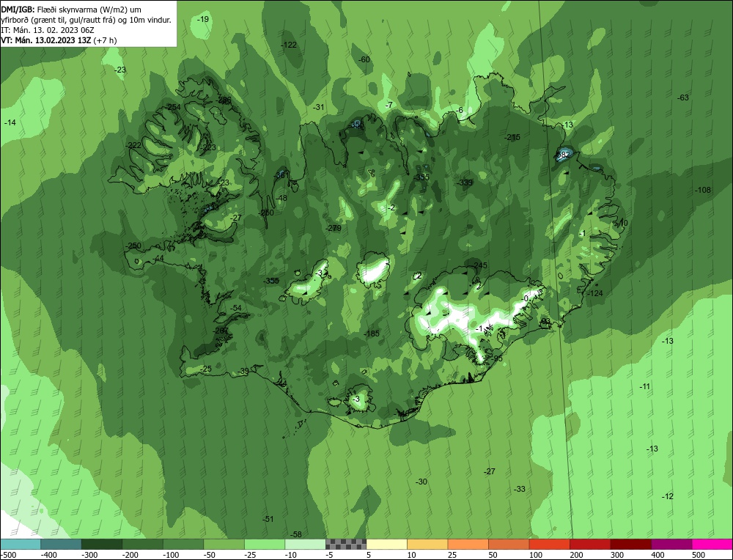Click the '-124' map value

(x=594, y=293)
